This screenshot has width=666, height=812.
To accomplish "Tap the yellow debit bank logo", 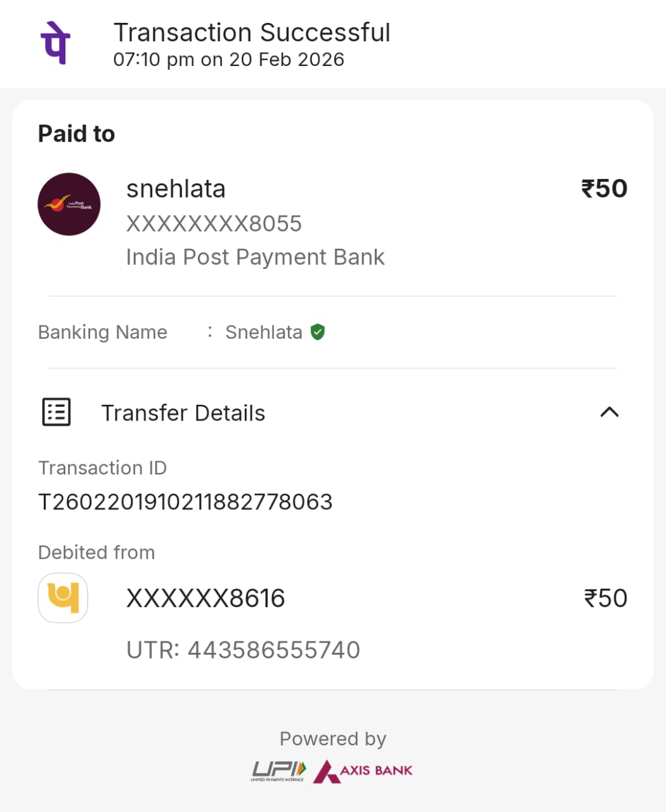I will 63,598.
